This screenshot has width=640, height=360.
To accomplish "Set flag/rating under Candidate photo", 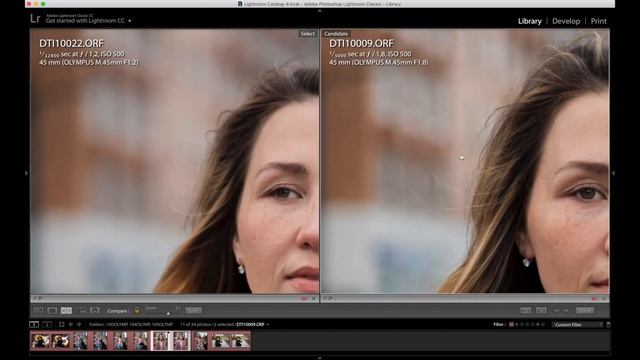I will coord(328,298).
